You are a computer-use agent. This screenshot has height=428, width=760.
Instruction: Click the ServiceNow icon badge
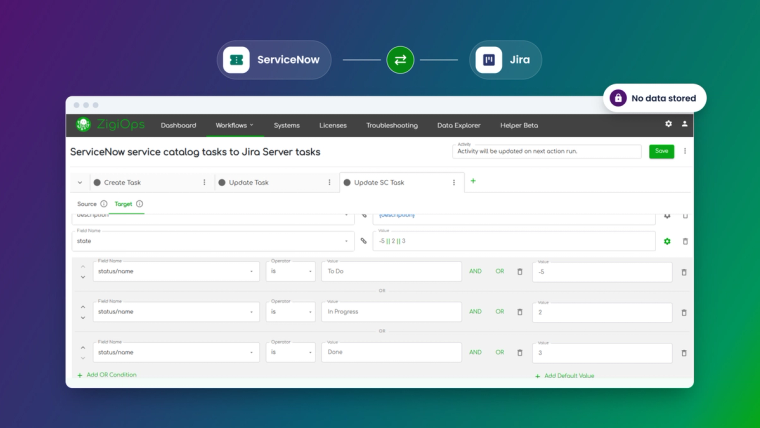pyautogui.click(x=236, y=60)
